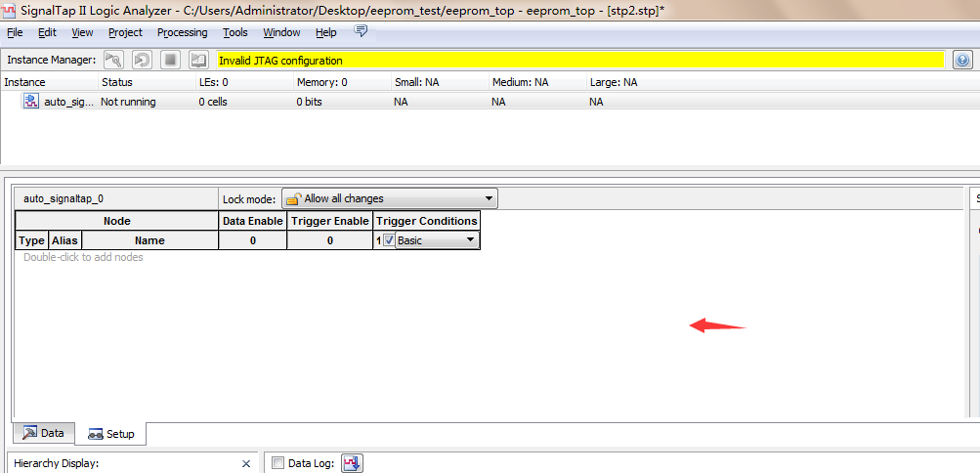Enable the Data Log checkbox

pyautogui.click(x=278, y=463)
